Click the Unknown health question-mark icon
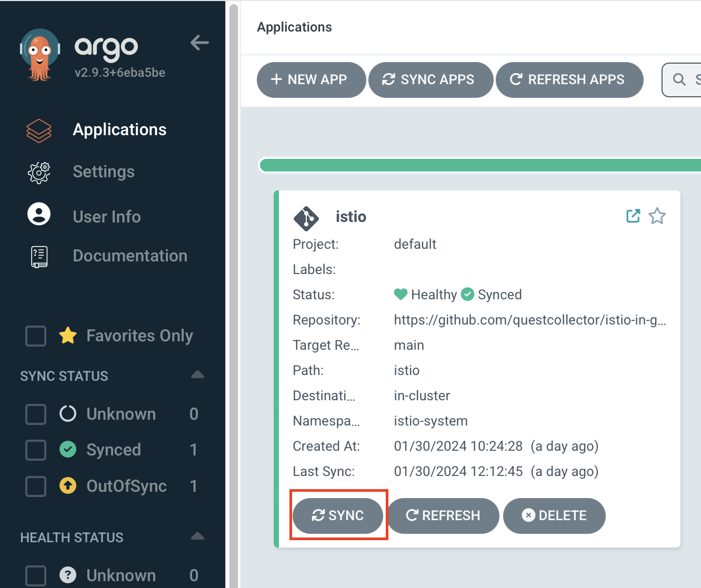 (68, 575)
